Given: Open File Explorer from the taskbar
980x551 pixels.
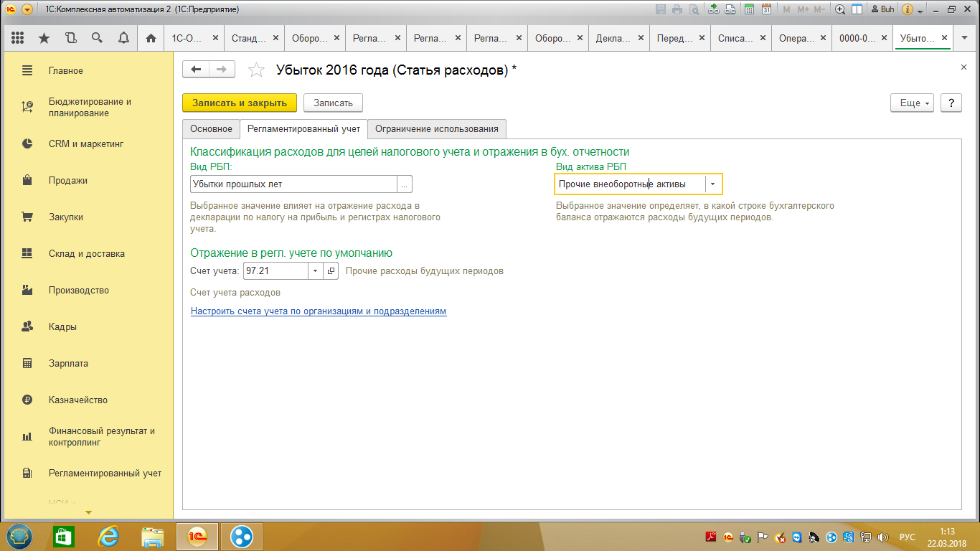Looking at the screenshot, I should pyautogui.click(x=153, y=537).
